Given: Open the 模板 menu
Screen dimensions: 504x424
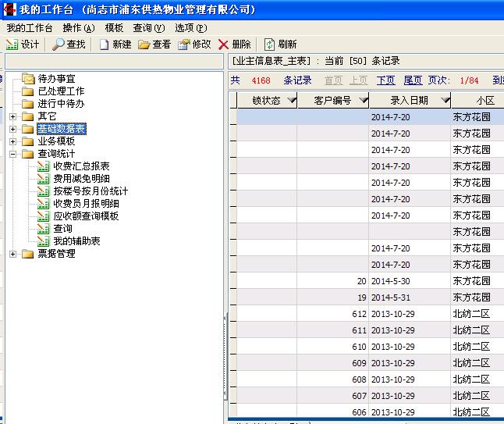Looking at the screenshot, I should [114, 28].
